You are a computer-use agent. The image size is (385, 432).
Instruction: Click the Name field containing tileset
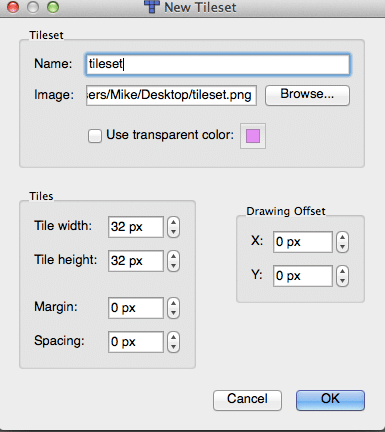(217, 64)
